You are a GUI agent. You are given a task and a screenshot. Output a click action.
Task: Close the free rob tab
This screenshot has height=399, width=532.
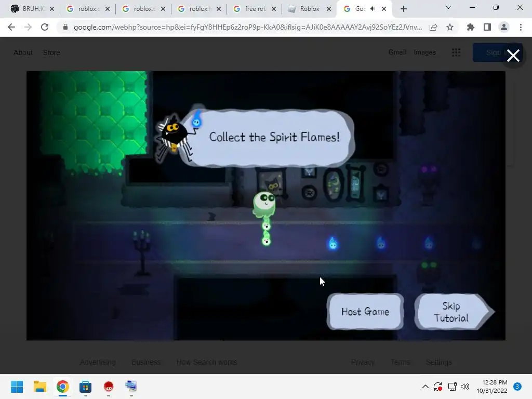click(x=274, y=9)
